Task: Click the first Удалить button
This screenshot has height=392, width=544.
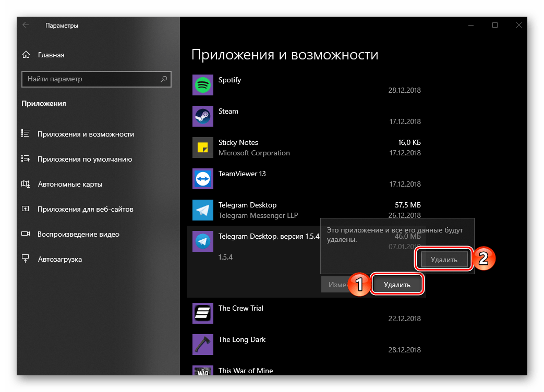Action: pyautogui.click(x=397, y=284)
